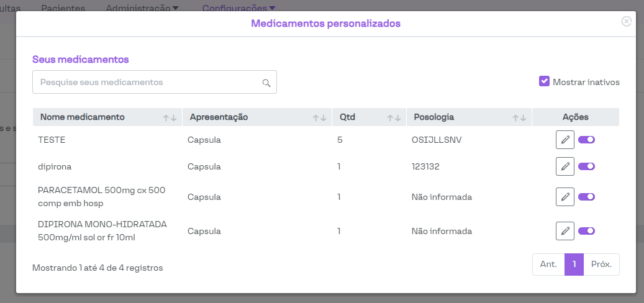
Task: Click the search magnifier icon
Action: pyautogui.click(x=266, y=83)
